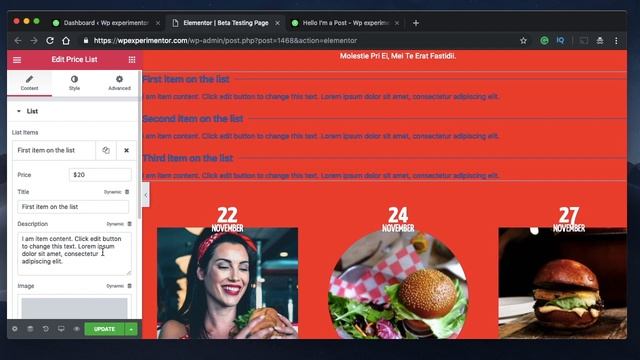
Task: Close the Hello I'm a Post tab
Action: point(397,23)
